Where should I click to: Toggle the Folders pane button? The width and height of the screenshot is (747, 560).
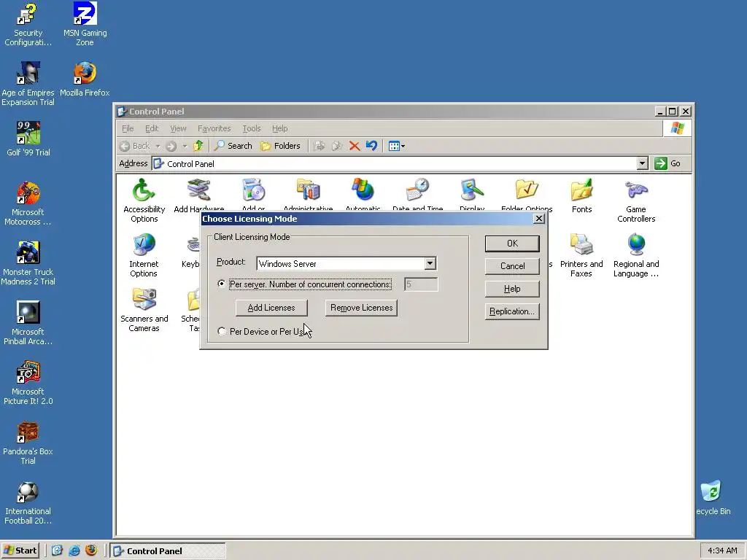(x=281, y=146)
